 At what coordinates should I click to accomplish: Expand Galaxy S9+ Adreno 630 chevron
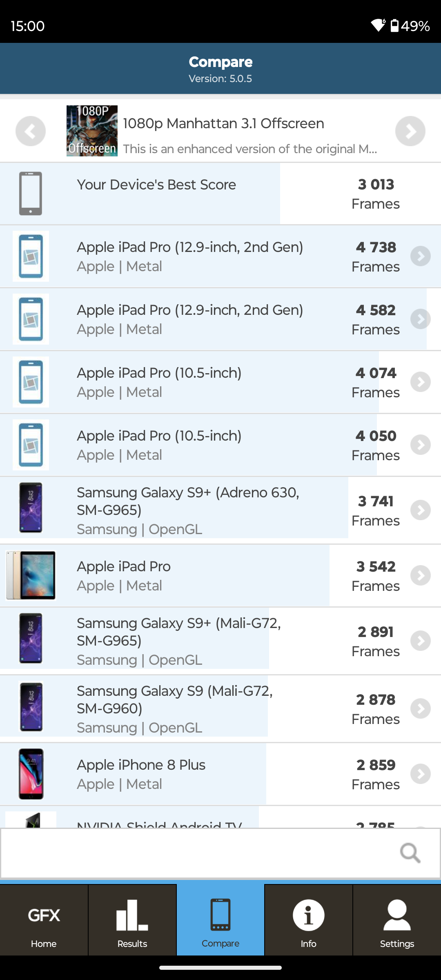click(421, 510)
